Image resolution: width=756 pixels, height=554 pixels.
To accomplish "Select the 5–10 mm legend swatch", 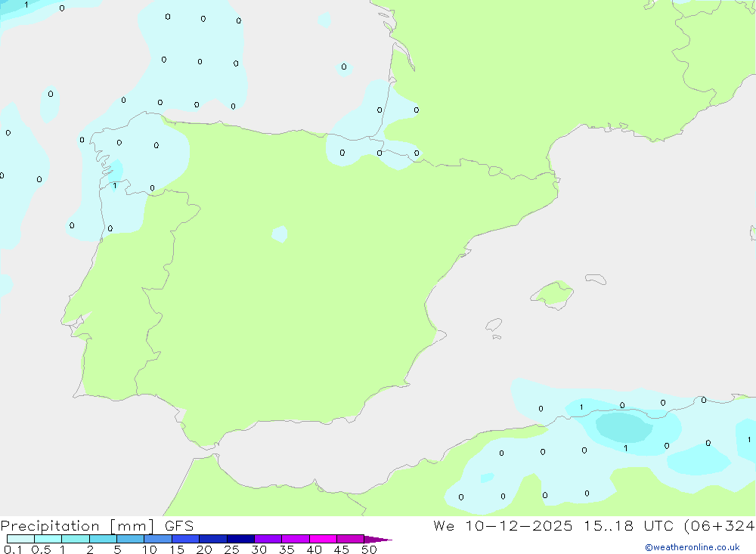I will click(x=131, y=539).
